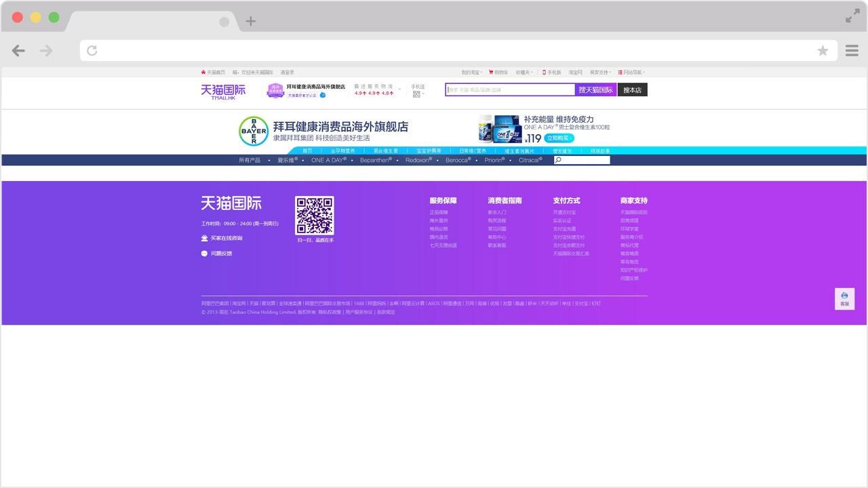Open 阿里巴巴集团 in the footer links
The height and width of the screenshot is (488, 868).
[x=215, y=304]
